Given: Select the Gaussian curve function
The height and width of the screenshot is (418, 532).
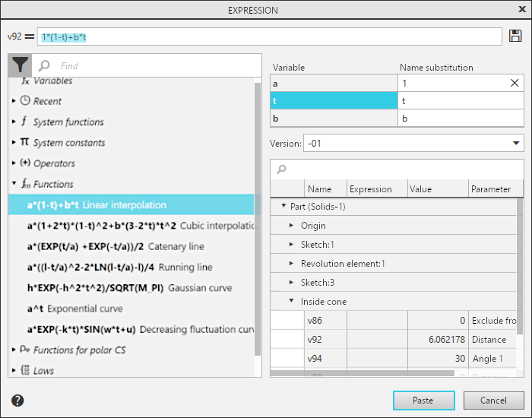Looking at the screenshot, I should (129, 288).
